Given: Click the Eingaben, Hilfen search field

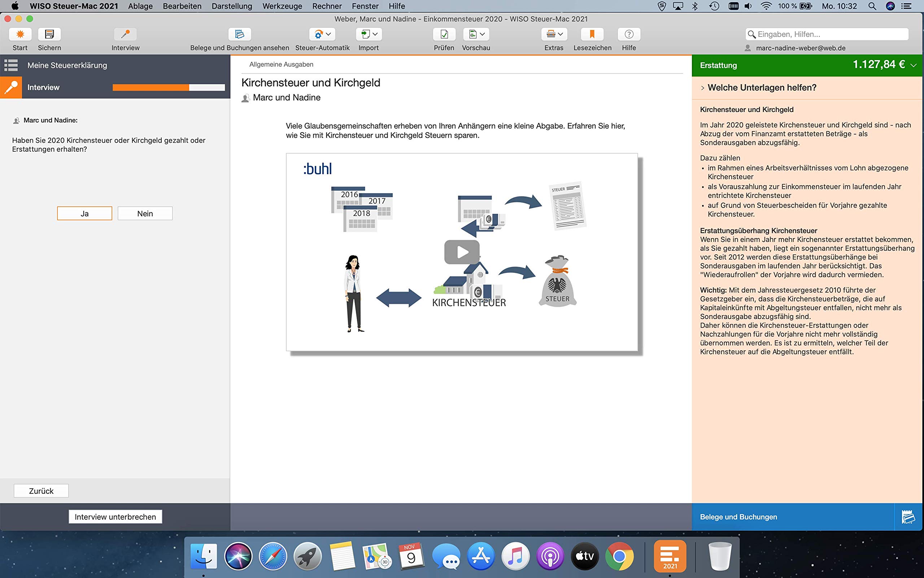Looking at the screenshot, I should 827,34.
